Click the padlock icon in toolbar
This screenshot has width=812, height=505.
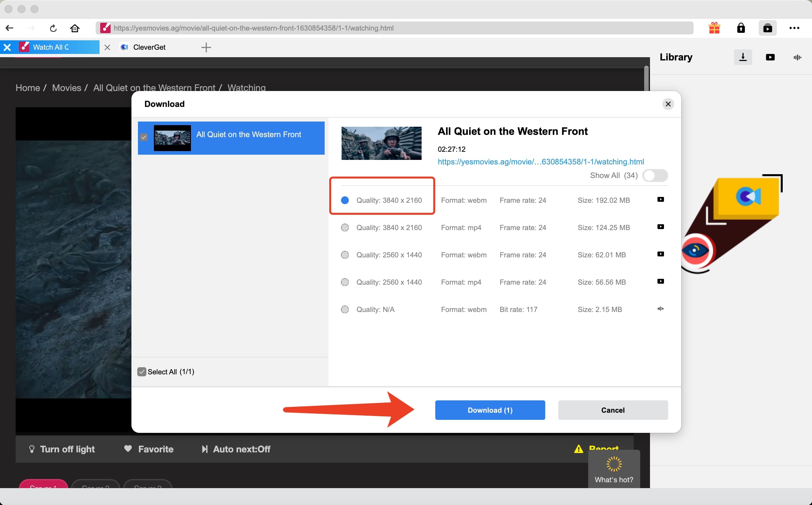point(741,28)
